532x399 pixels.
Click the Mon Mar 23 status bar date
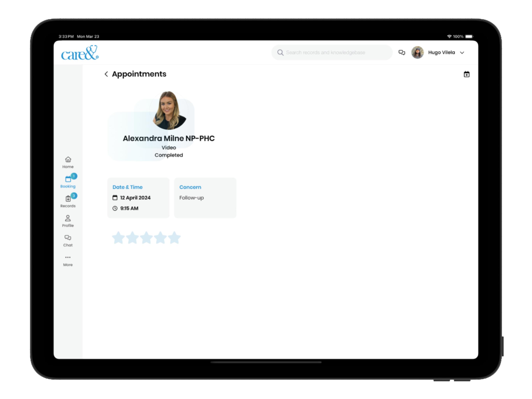pos(88,36)
